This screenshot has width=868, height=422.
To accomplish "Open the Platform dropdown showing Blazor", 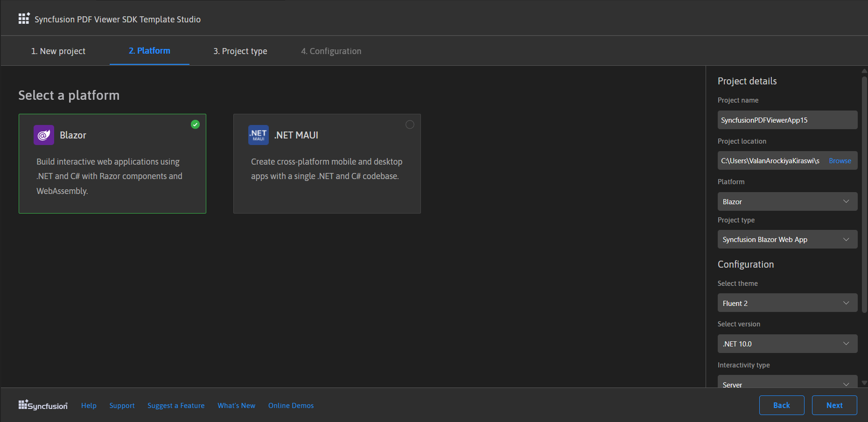I will coord(787,201).
